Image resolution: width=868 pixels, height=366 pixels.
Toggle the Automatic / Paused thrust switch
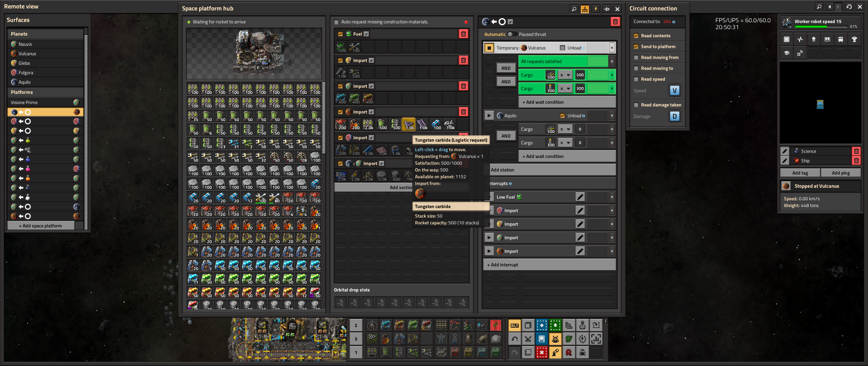coord(512,34)
